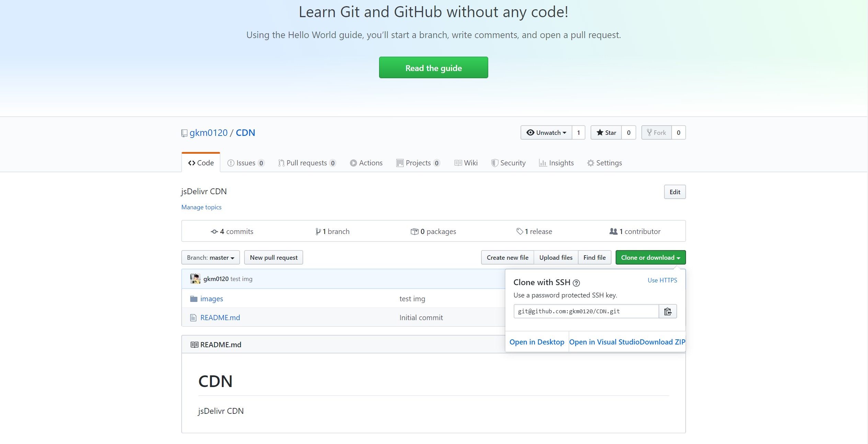The height and width of the screenshot is (444, 868).
Task: Click Download ZIP link
Action: 662,342
